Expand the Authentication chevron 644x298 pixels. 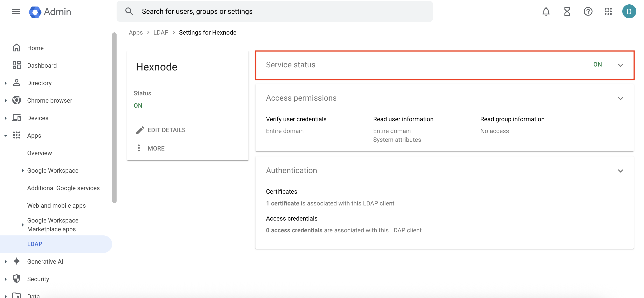pyautogui.click(x=620, y=171)
